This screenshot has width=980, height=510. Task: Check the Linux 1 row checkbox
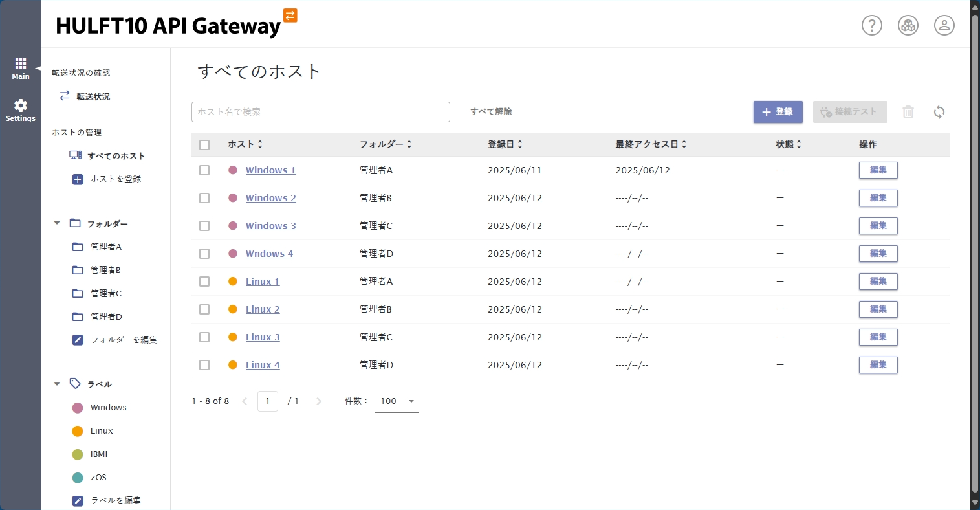(204, 282)
